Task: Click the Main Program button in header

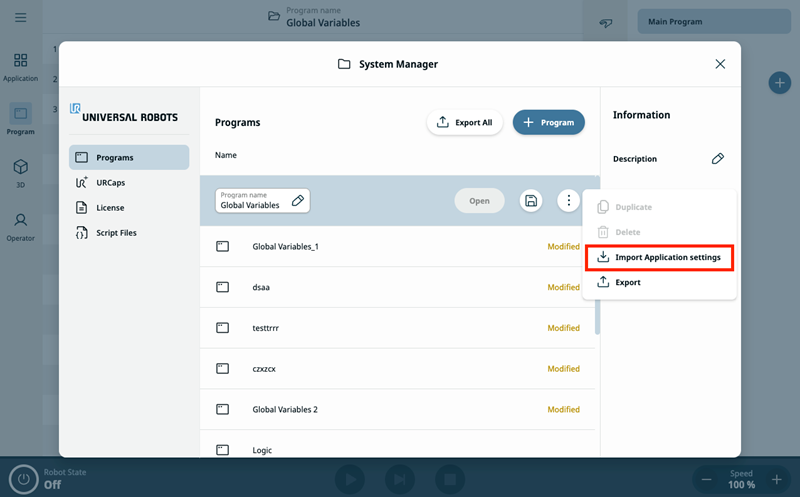Action: (x=714, y=21)
